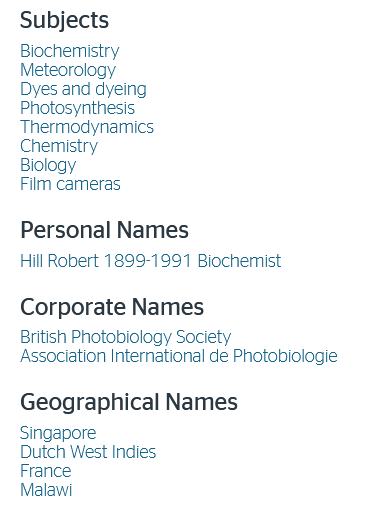386x513 pixels.
Task: Click the British Photobiology Society link
Action: coord(126,337)
